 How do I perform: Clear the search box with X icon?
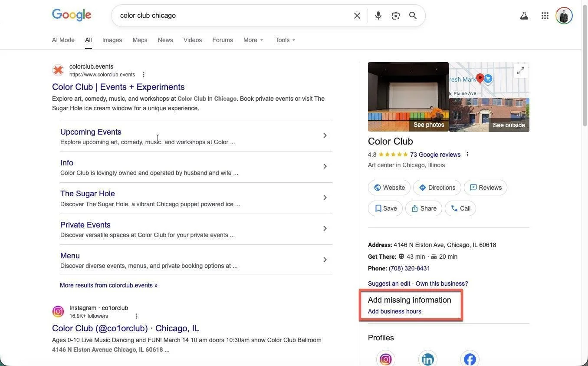click(357, 16)
